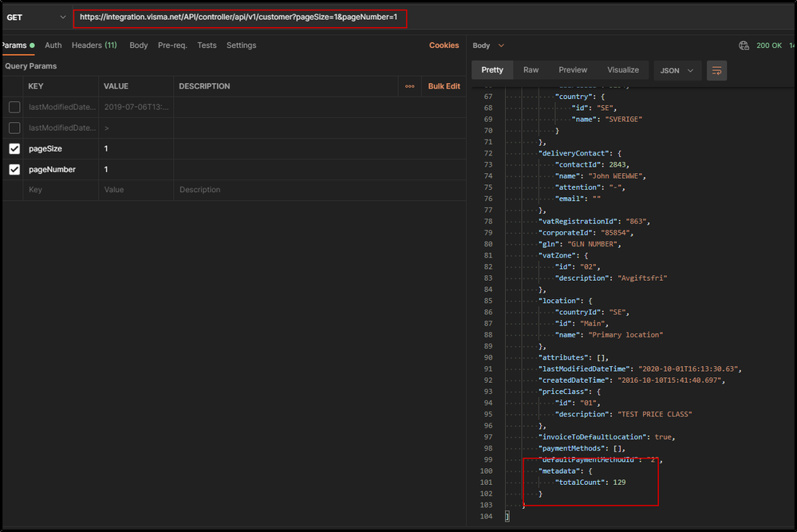Switch to the Raw response view
Screen dimensions: 797x532
[x=531, y=70]
